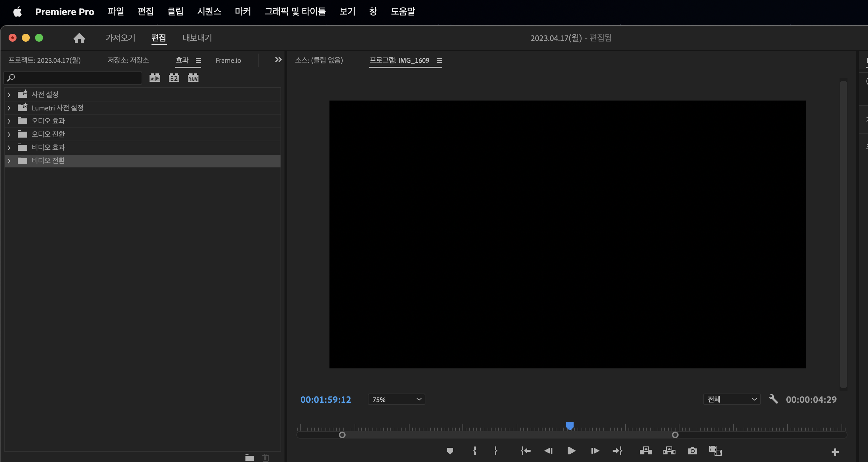Mark In point with the left brace icon

click(474, 451)
